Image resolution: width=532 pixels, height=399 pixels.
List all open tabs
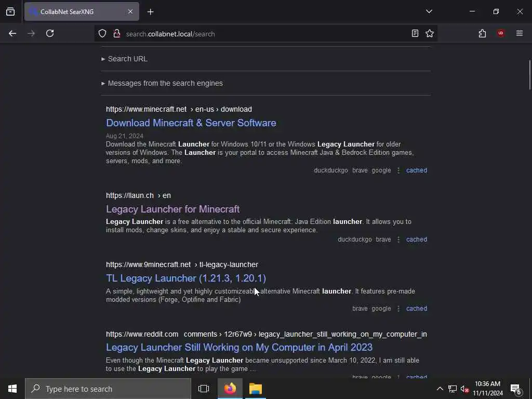click(x=429, y=11)
